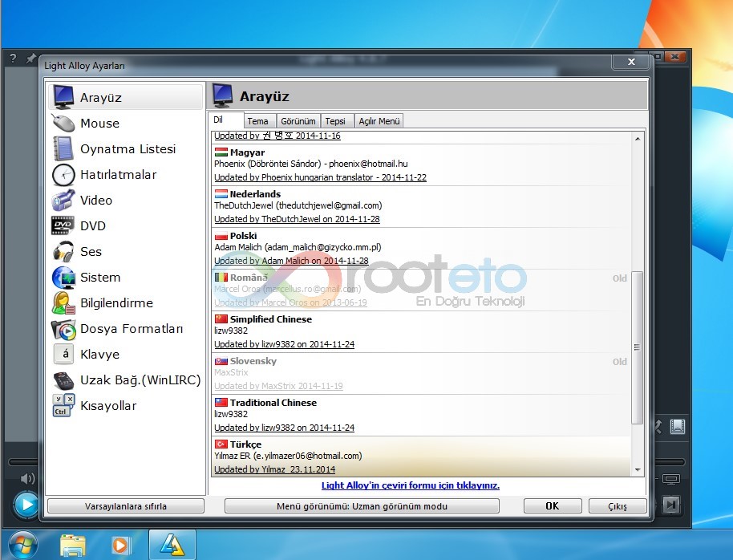Screen dimensions: 733x560
Task: Click the language list scrollbar thumb
Action: pyautogui.click(x=638, y=347)
